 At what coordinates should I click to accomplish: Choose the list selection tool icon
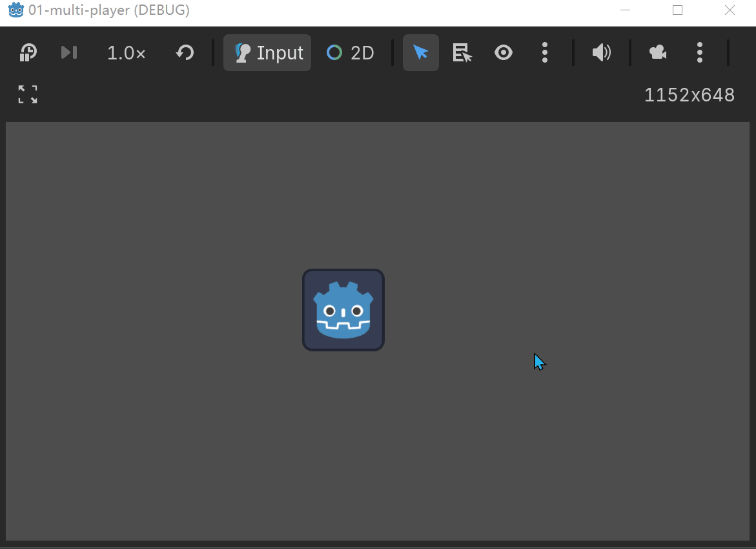(462, 53)
